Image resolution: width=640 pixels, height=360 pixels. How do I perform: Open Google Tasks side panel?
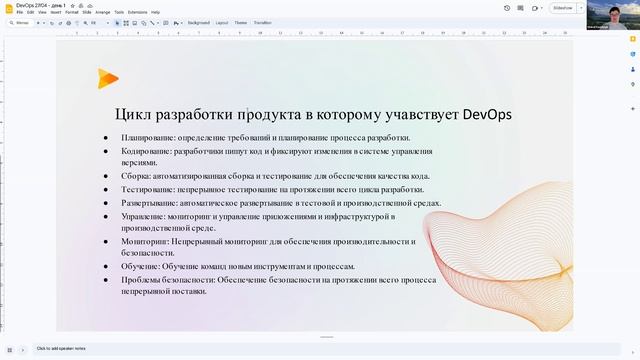pos(633,54)
